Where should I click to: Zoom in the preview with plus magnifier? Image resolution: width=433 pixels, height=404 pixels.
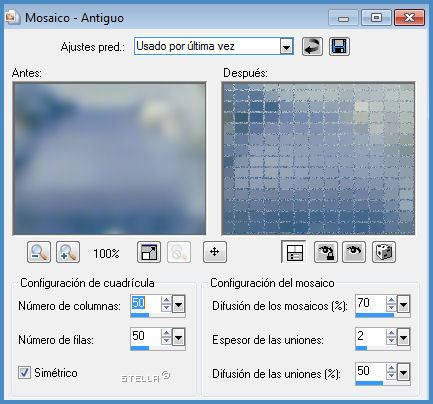(x=68, y=252)
